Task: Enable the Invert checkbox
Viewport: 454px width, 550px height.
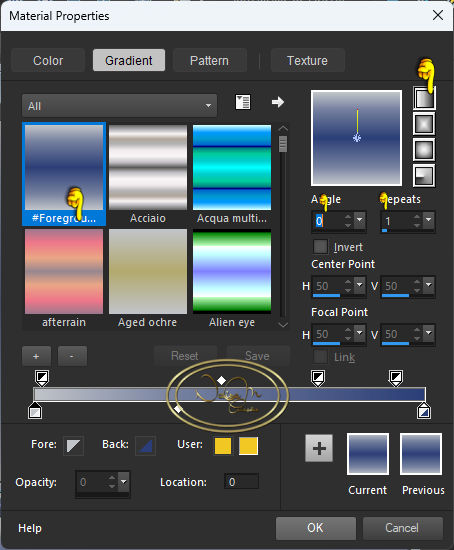Action: 320,247
